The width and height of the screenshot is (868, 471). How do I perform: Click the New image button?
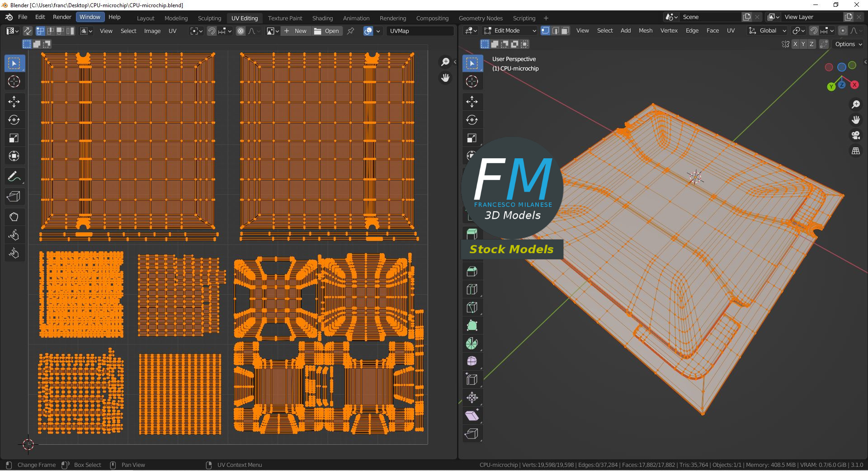[296, 31]
